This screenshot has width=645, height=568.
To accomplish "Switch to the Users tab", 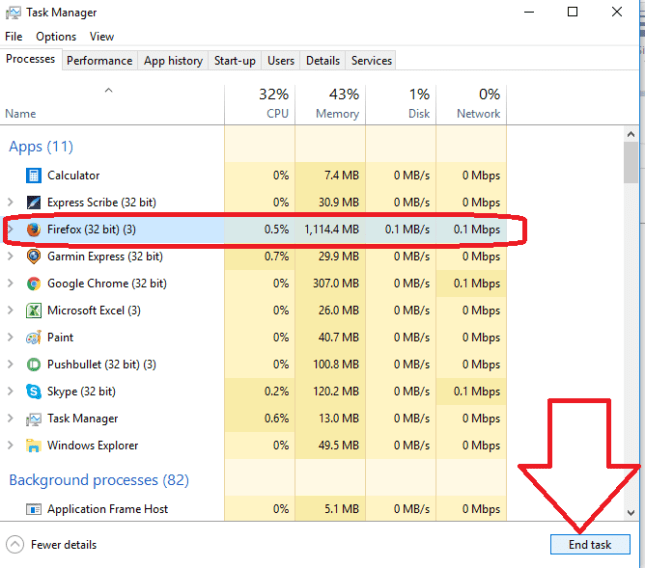I will pos(281,61).
